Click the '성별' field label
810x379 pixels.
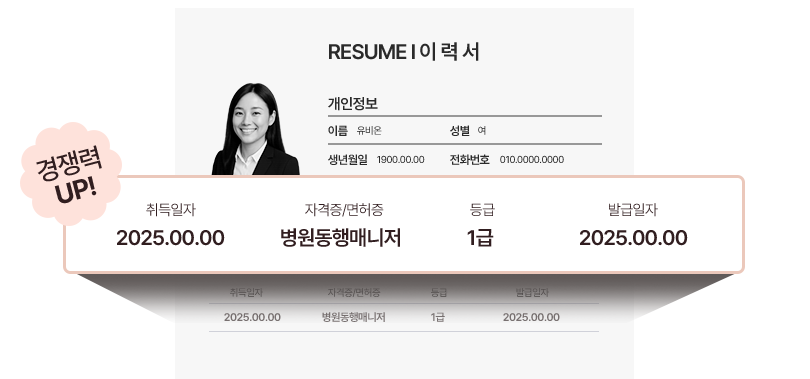tap(460, 131)
